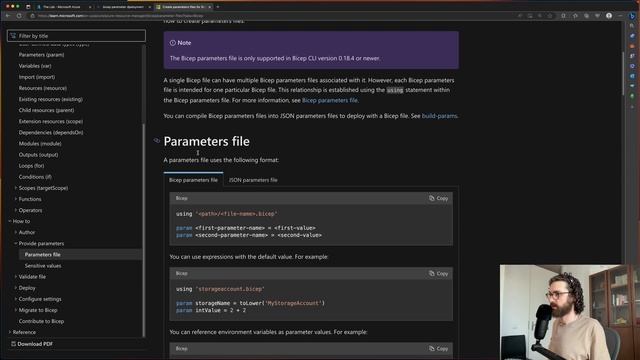Click the Download PDF icon
Image resolution: width=640 pixels, height=360 pixels.
coord(13,344)
